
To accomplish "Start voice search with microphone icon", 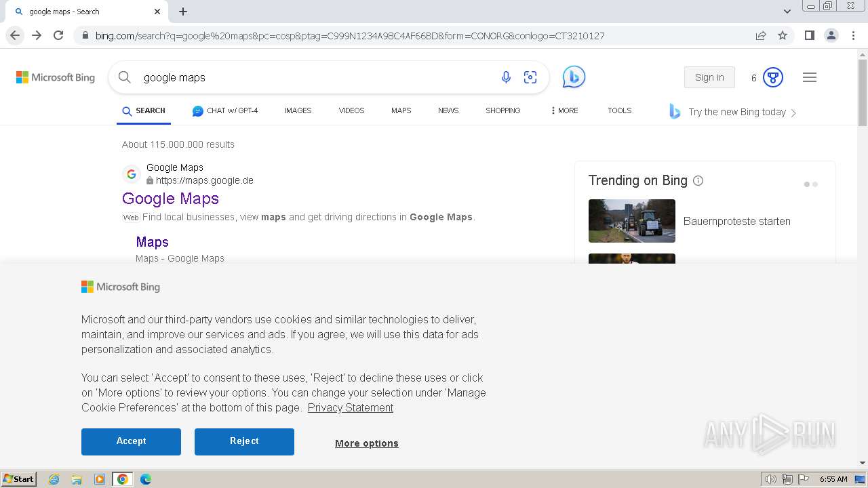I will (x=506, y=77).
